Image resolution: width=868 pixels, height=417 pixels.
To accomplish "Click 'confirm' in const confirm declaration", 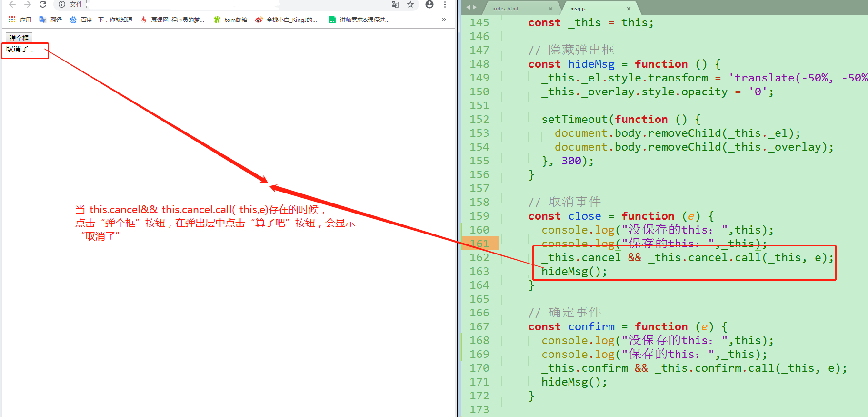I will tap(591, 326).
